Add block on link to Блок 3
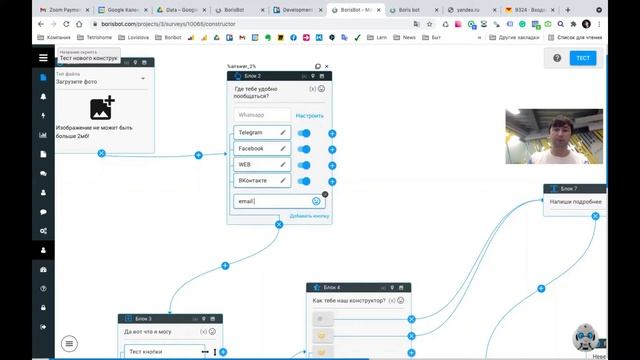This screenshot has width=640, height=360. [225, 266]
